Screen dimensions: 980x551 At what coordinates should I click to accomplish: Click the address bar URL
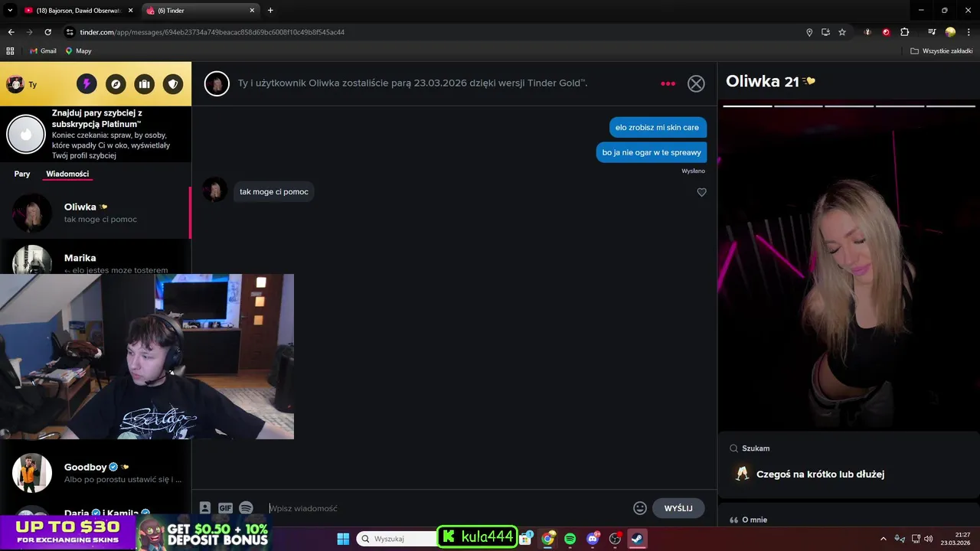tap(212, 32)
